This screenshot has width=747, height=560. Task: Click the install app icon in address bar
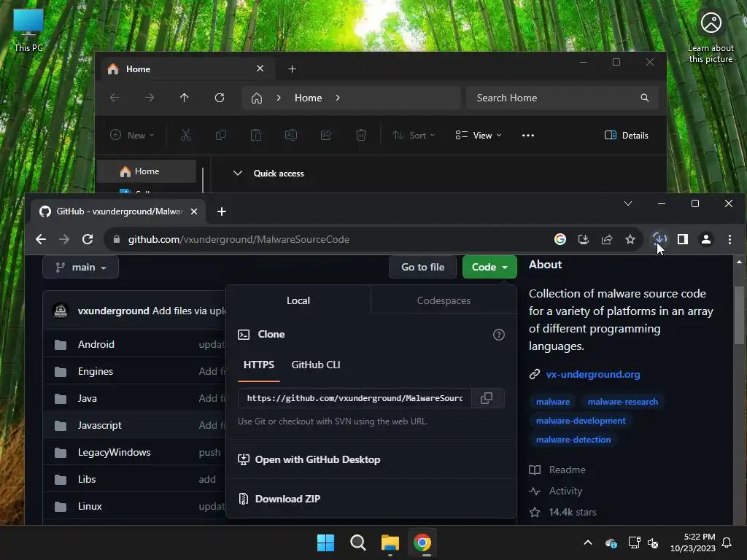coord(584,239)
